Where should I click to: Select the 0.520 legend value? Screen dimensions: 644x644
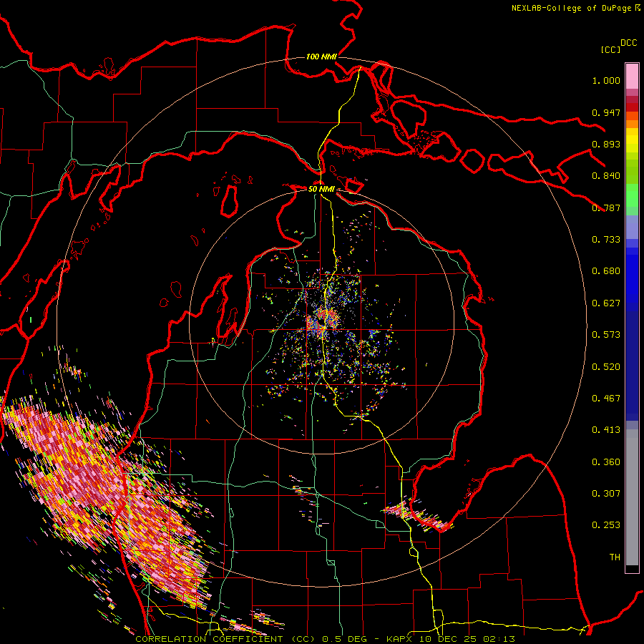tap(606, 367)
